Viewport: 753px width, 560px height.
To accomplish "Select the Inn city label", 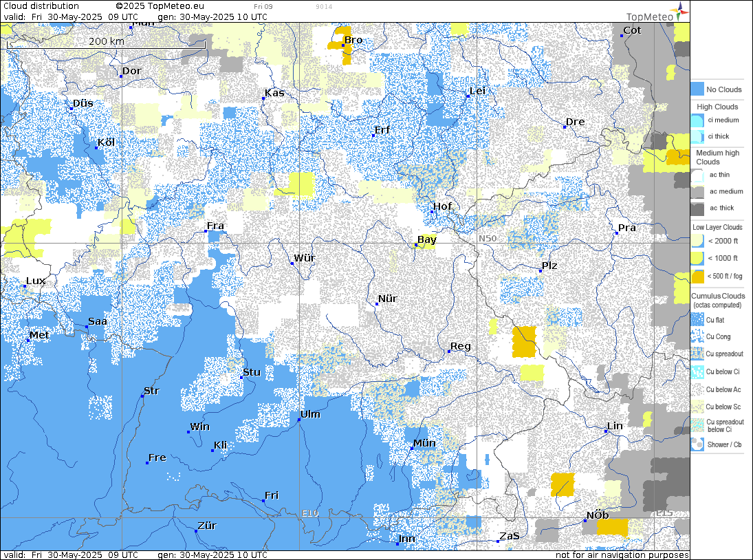I will tap(406, 539).
